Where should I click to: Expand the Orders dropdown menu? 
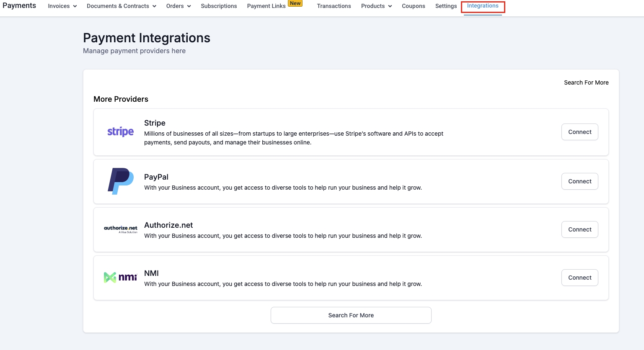[x=178, y=6]
